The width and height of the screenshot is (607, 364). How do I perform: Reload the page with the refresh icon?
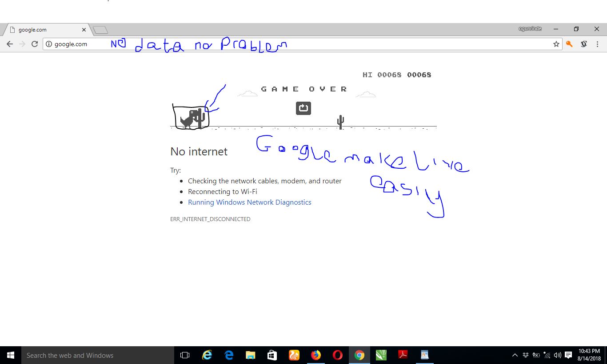pos(34,44)
